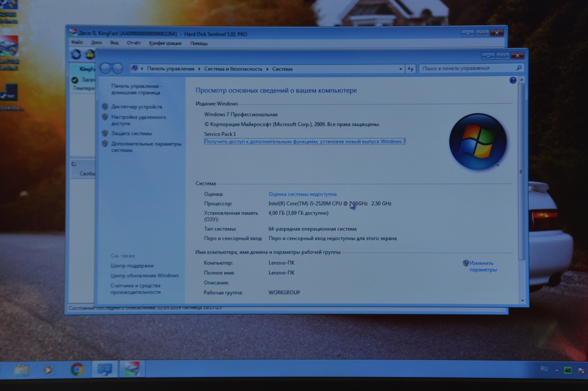Image resolution: width=588 pixels, height=391 pixels.
Task: Open Центр поддержки link
Action: [132, 265]
